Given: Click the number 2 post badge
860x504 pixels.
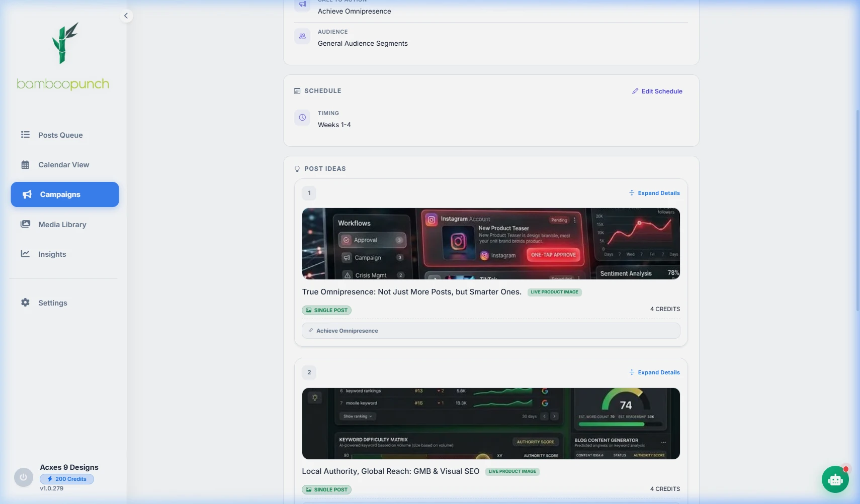Looking at the screenshot, I should (x=309, y=372).
